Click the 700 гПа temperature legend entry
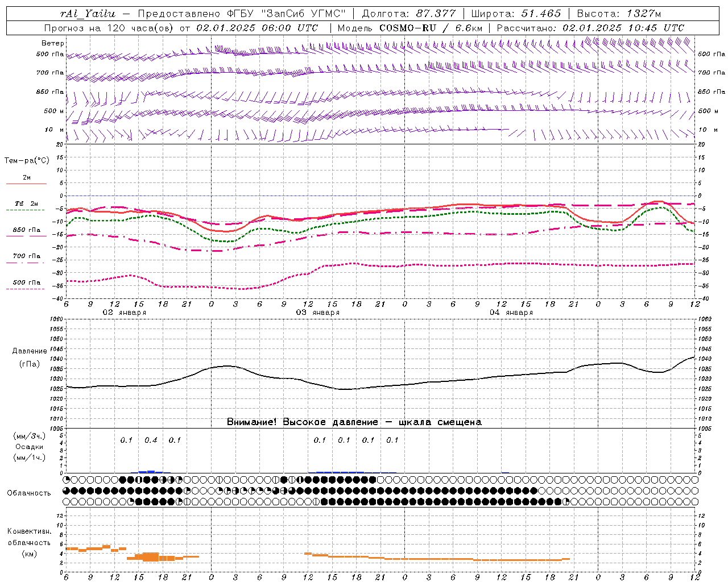 [27, 256]
